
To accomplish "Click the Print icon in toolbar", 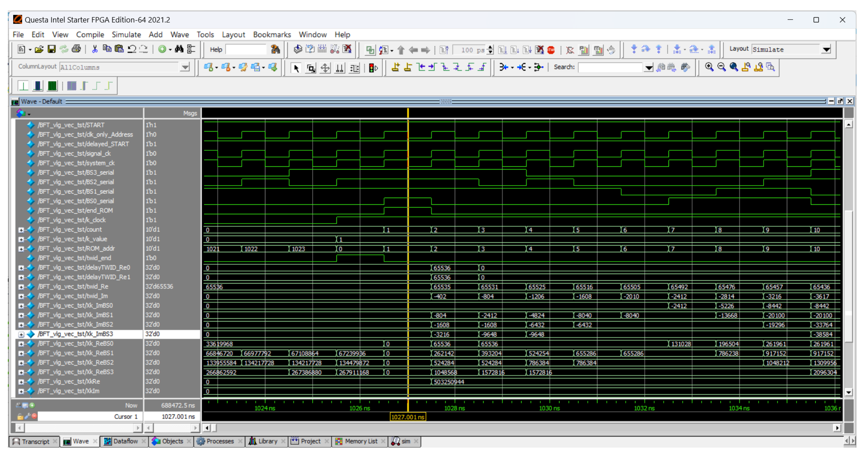I will tap(76, 49).
